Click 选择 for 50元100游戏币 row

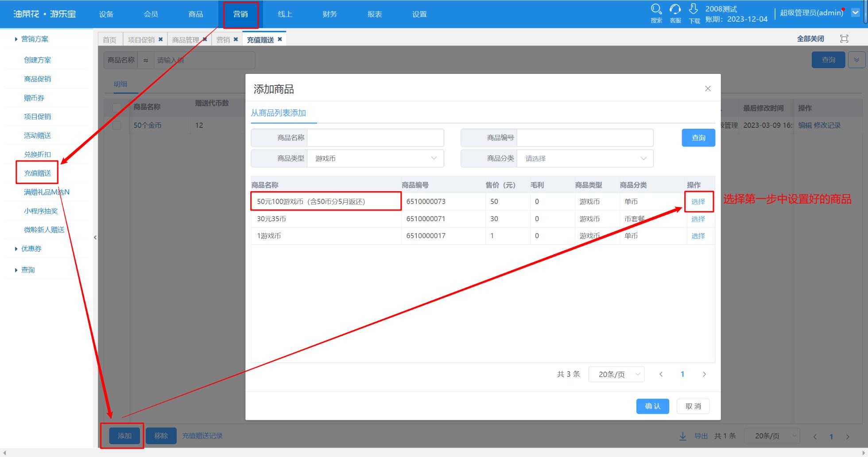[x=698, y=202]
